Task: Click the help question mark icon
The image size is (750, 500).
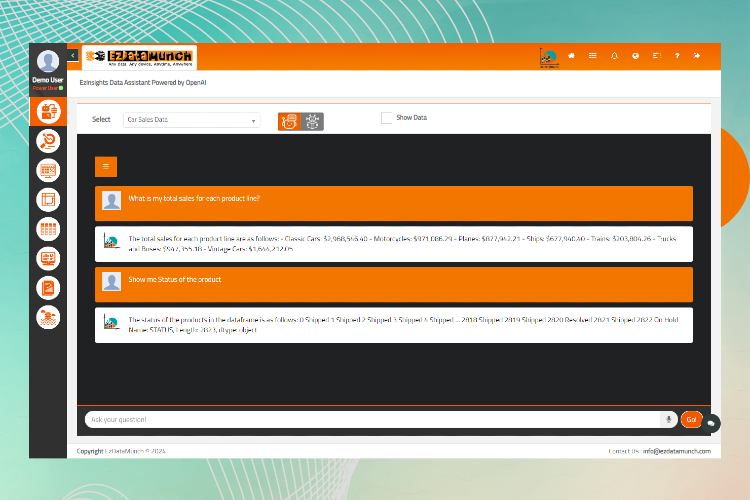Action: (x=677, y=56)
